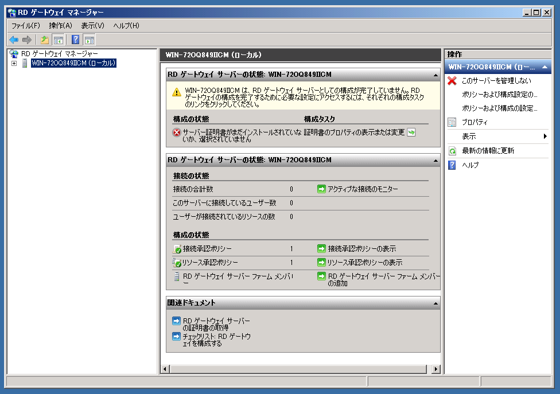This screenshot has width=560, height=394.
Task: Click the ユーザーが接続されているリソースの数 row label
Action: pyautogui.click(x=224, y=217)
